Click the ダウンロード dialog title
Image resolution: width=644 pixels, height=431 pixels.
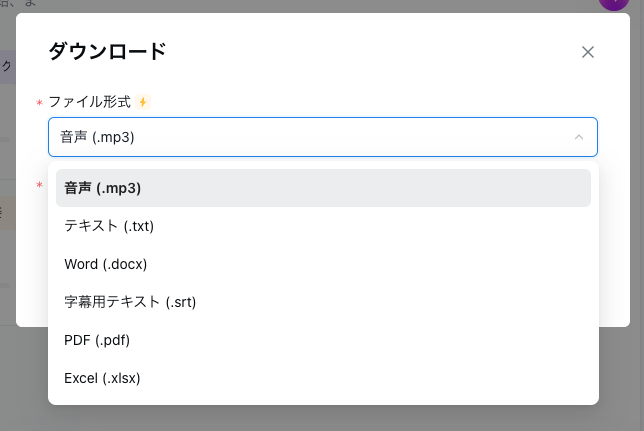pyautogui.click(x=108, y=52)
